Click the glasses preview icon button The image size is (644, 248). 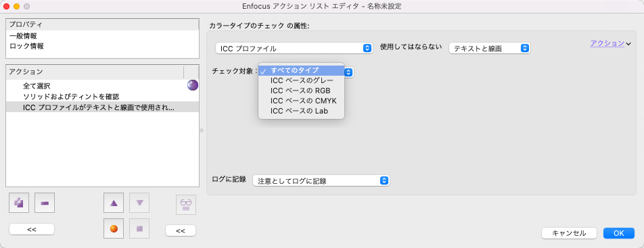185,205
